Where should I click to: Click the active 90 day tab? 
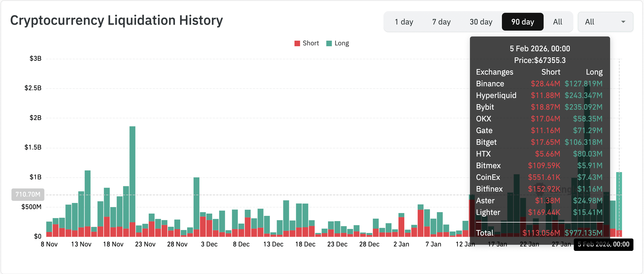(522, 22)
